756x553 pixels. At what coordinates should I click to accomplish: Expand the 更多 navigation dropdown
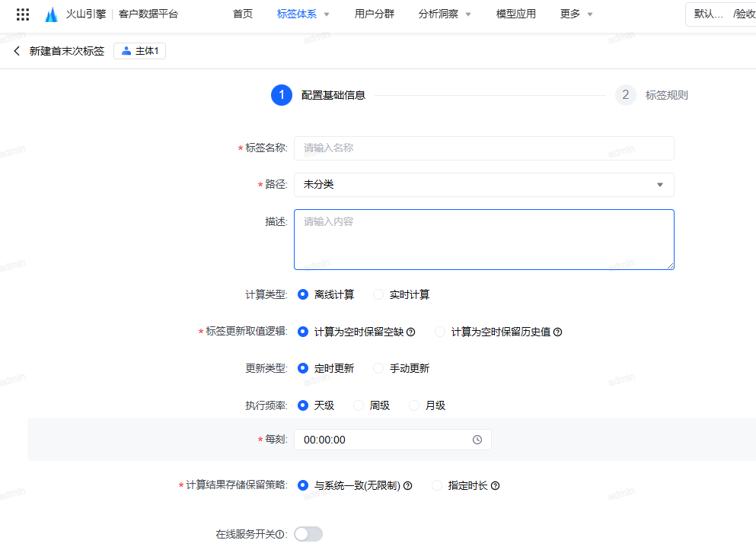[576, 14]
